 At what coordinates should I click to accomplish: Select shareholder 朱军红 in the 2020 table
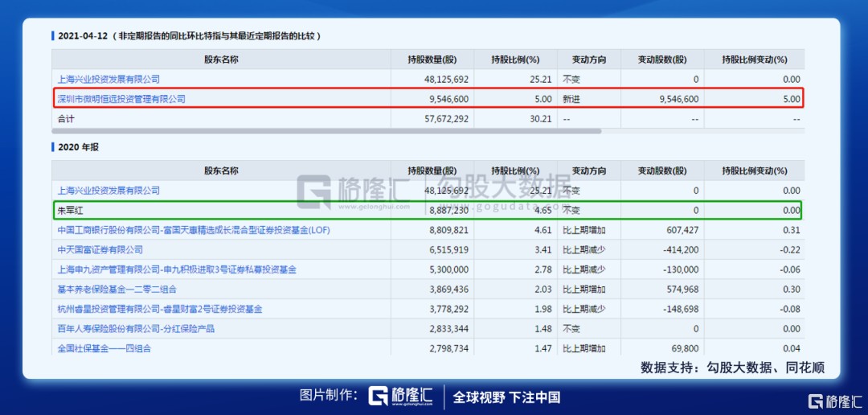coord(70,211)
